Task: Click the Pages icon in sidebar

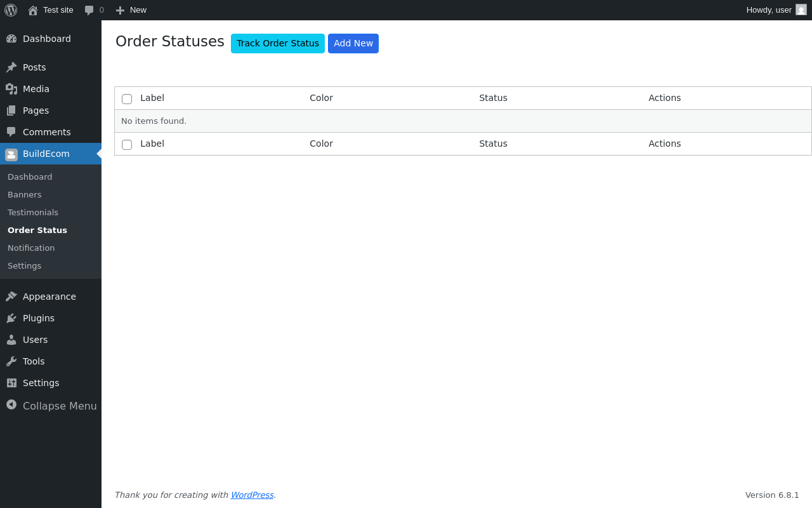Action: 11,110
